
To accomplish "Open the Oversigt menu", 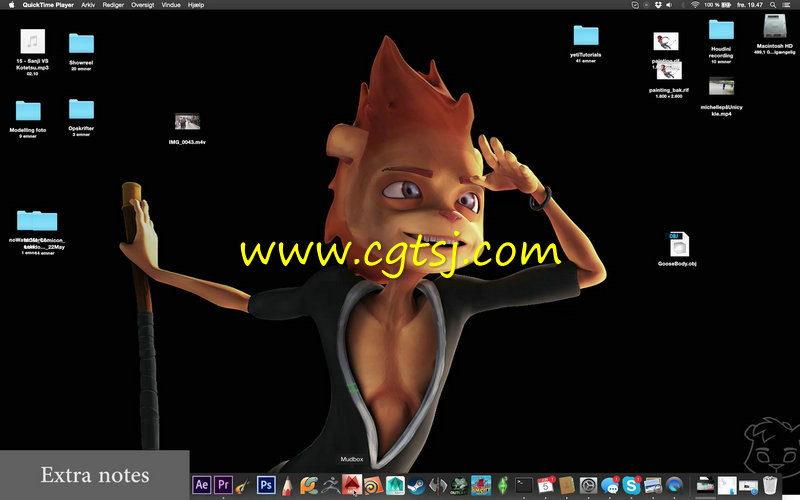I will 142,5.
